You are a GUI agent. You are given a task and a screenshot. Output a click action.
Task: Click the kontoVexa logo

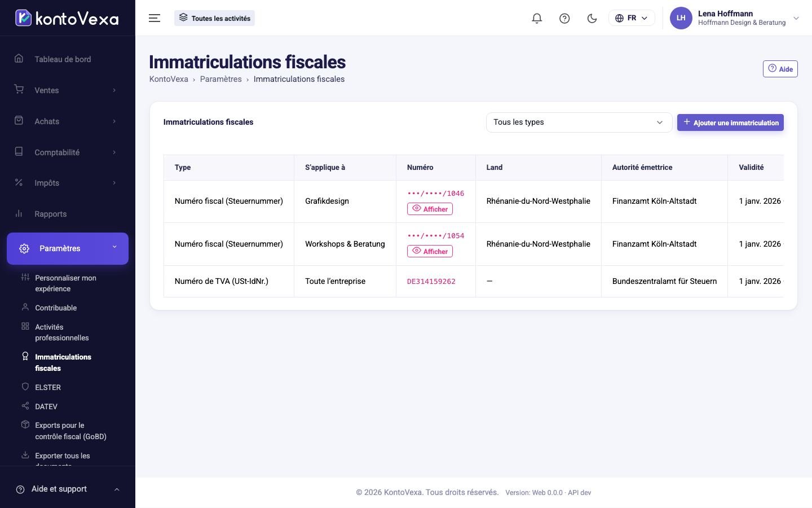67,18
